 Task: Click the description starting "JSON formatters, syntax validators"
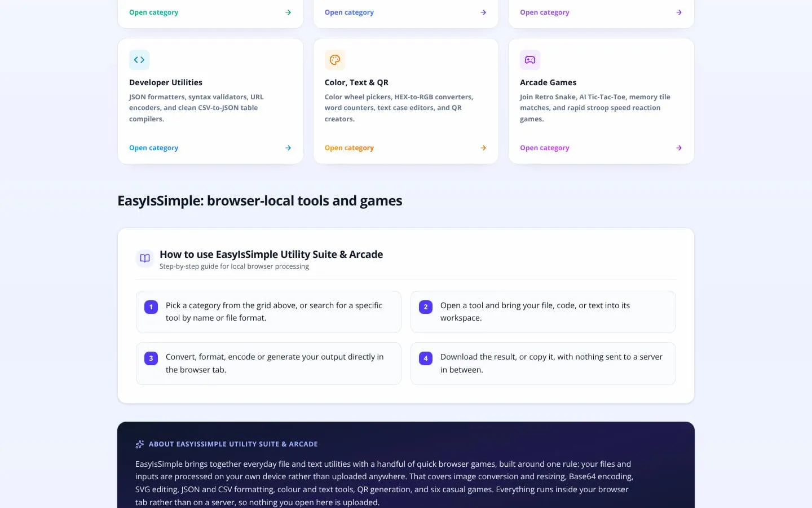(x=196, y=108)
